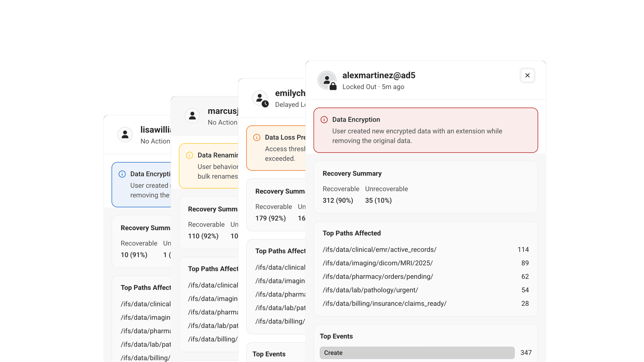Screen dimensions: 644x362
Task: Click the 347 Create event count
Action: [526, 352]
